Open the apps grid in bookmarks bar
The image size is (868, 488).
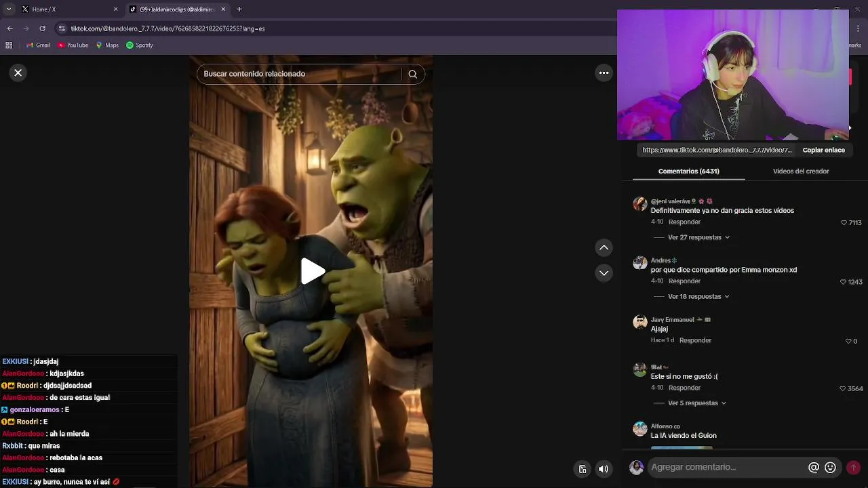tap(9, 45)
